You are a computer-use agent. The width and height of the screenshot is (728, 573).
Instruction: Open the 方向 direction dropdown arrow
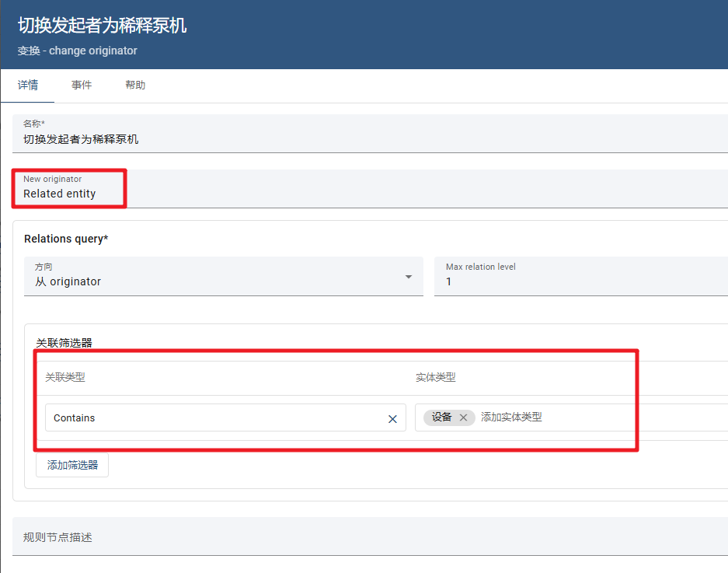(409, 277)
